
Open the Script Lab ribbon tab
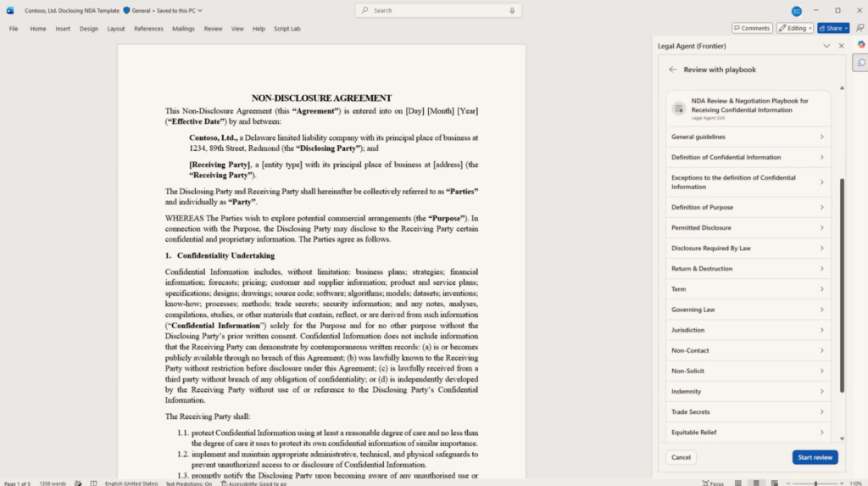point(287,29)
